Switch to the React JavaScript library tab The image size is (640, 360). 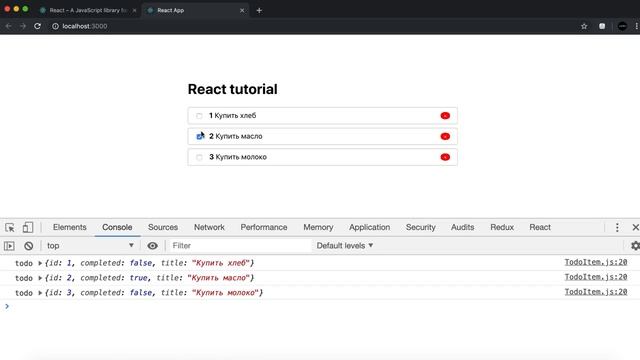pyautogui.click(x=88, y=10)
